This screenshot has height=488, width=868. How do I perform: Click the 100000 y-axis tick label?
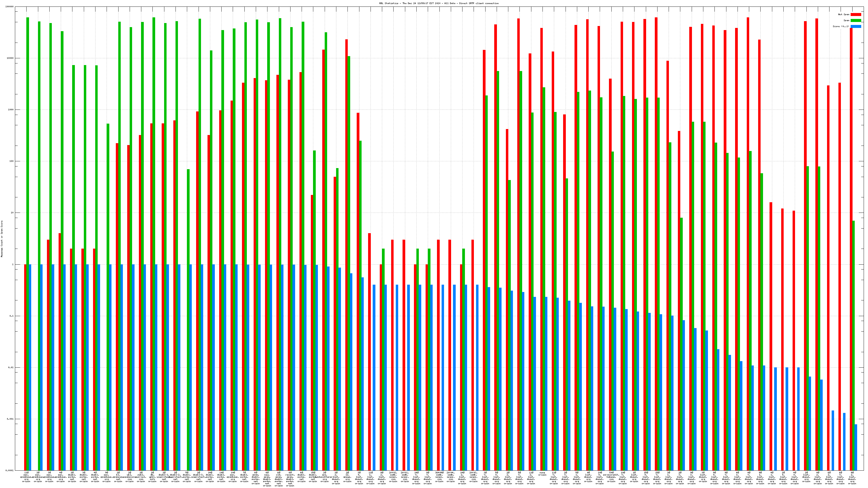pyautogui.click(x=10, y=7)
